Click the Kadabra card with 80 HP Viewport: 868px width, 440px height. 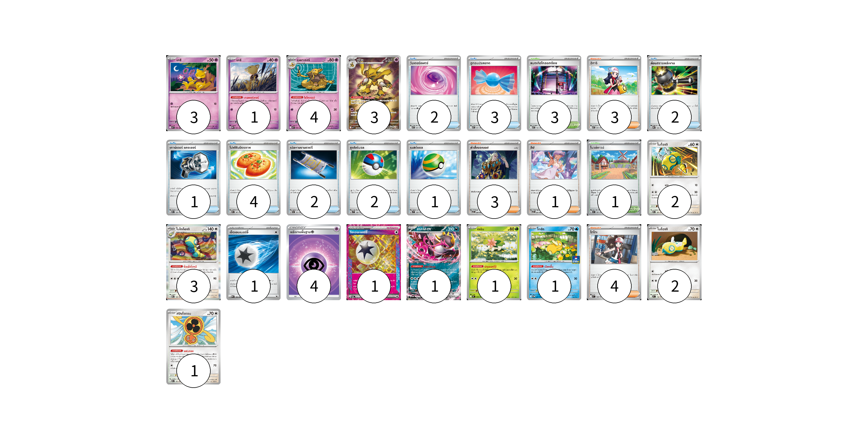tap(313, 93)
